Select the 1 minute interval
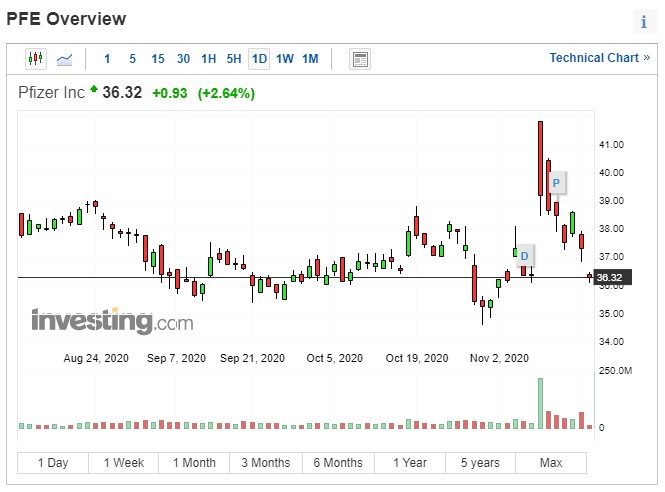 pos(107,59)
